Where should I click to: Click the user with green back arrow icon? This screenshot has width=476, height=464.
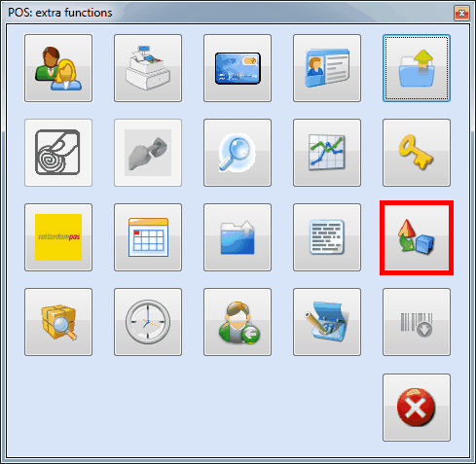(x=238, y=322)
